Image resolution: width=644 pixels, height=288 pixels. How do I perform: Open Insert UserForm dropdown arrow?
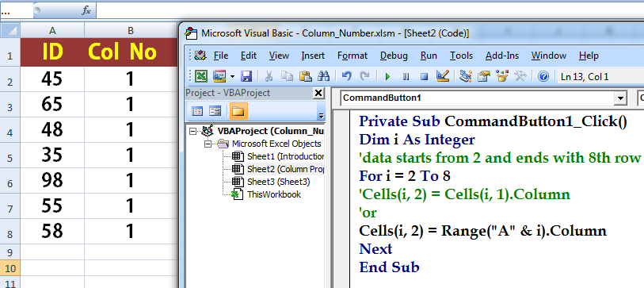pos(232,76)
